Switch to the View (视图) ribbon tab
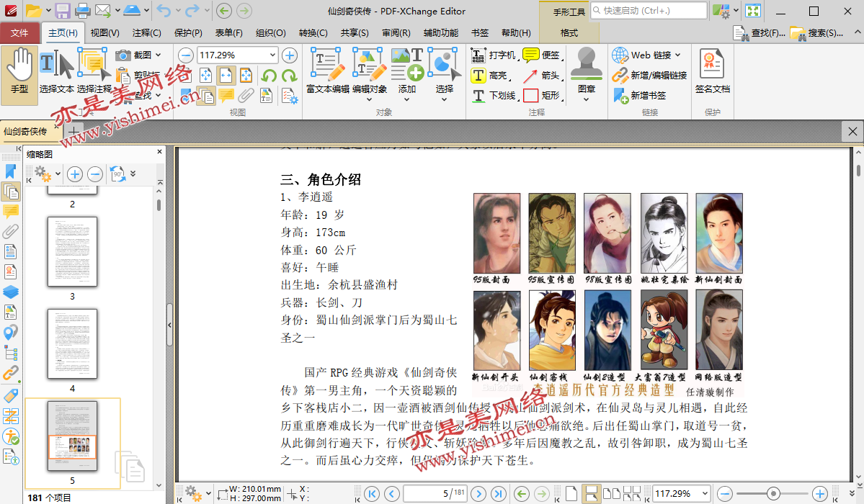This screenshot has width=864, height=504. click(x=104, y=33)
